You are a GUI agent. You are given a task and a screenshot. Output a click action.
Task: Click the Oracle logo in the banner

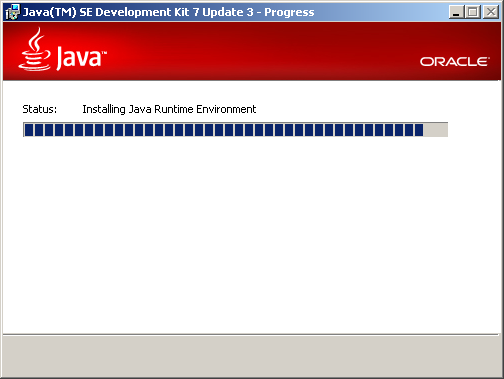(455, 62)
